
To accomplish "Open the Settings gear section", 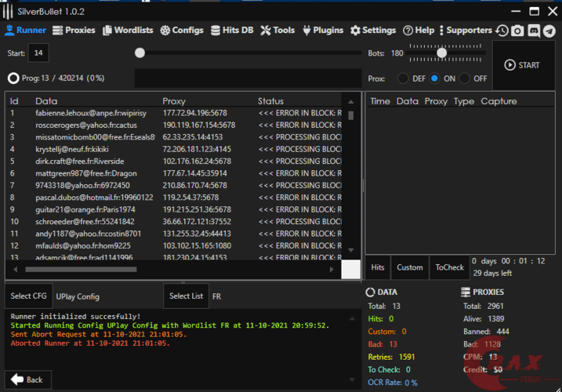I will coord(373,31).
